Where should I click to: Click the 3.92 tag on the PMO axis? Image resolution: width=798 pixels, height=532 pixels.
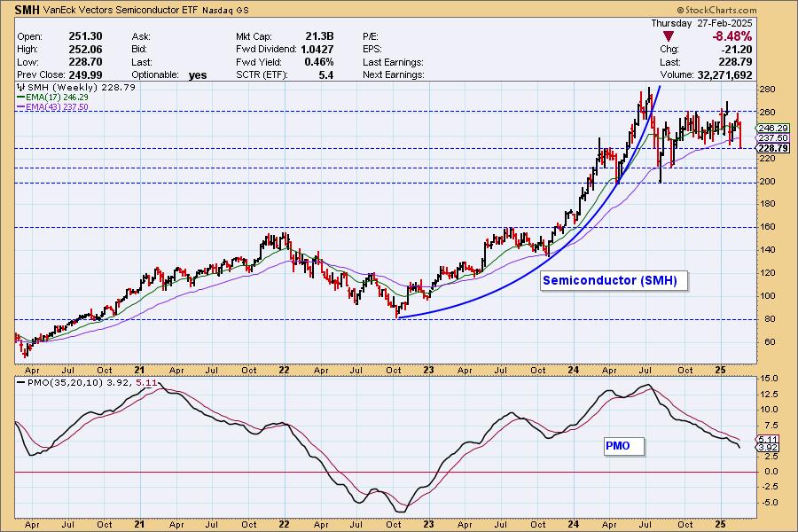coord(768,448)
